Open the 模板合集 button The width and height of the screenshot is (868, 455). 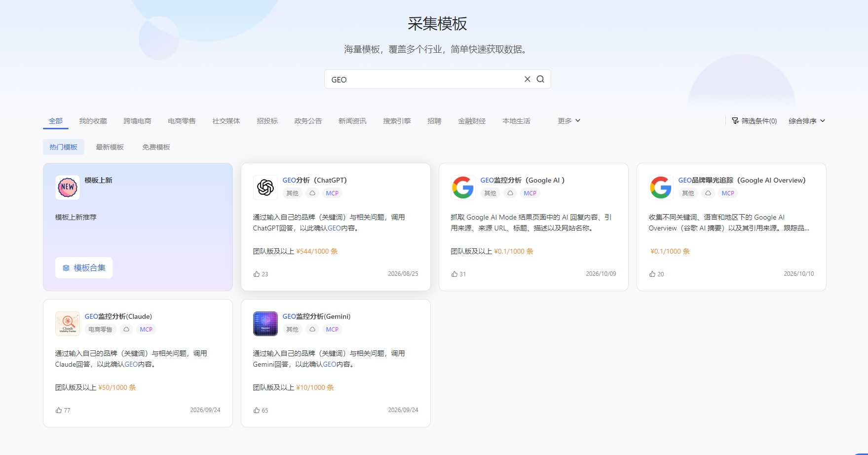(x=84, y=267)
